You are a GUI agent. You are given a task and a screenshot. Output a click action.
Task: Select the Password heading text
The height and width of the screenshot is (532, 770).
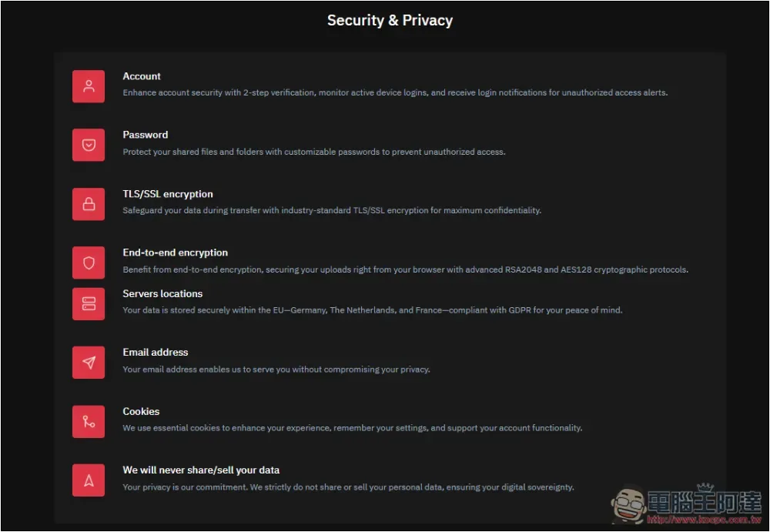coord(146,135)
